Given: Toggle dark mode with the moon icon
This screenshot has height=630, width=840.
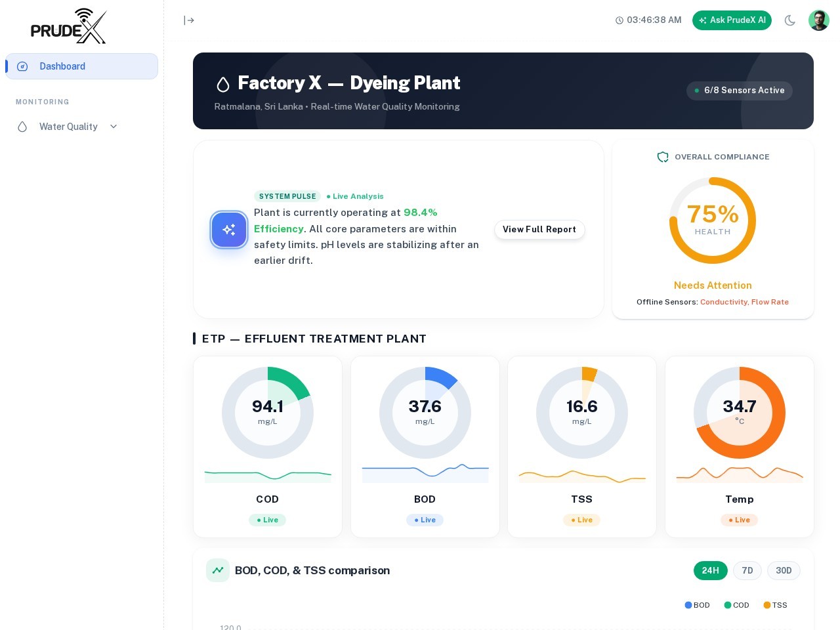Looking at the screenshot, I should [x=790, y=20].
